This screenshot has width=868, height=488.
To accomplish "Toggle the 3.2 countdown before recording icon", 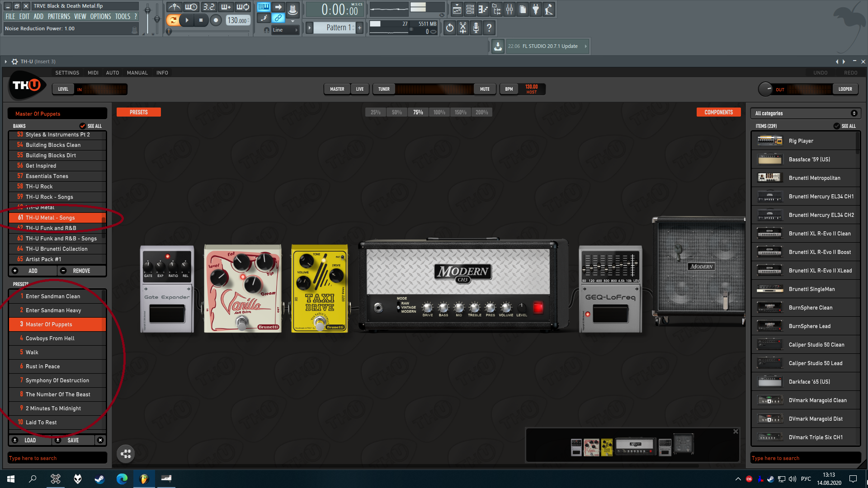I will (x=208, y=7).
